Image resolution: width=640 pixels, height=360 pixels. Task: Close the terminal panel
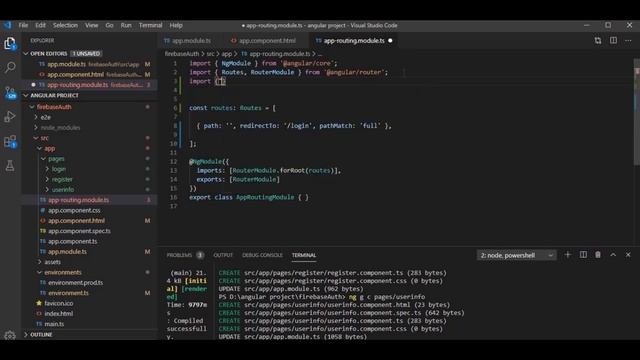coord(628,255)
